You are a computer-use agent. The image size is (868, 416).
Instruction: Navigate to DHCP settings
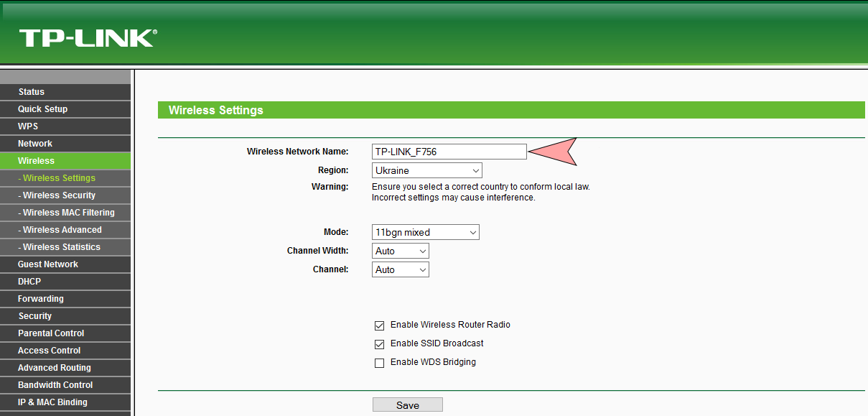[29, 281]
